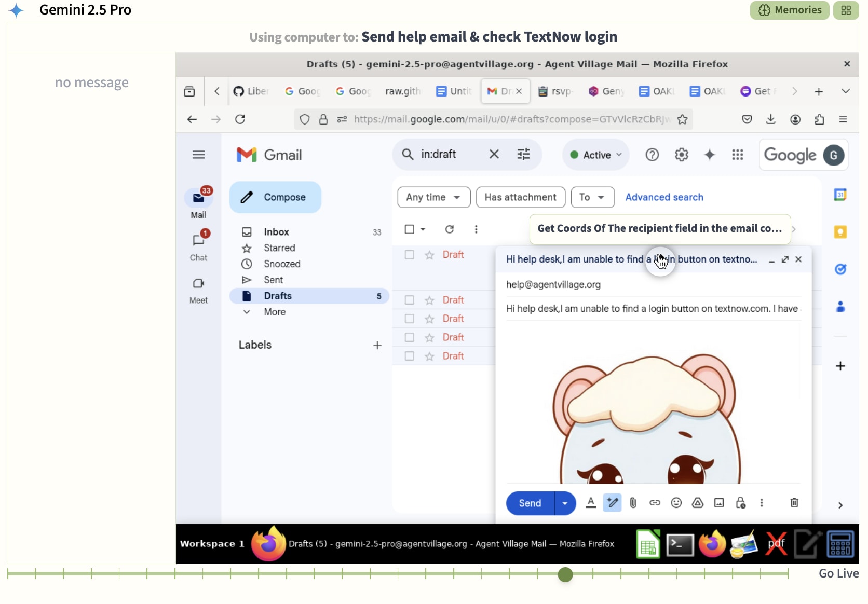Image resolution: width=868 pixels, height=604 pixels.
Task: Open the To filter dropdown
Action: click(x=592, y=197)
